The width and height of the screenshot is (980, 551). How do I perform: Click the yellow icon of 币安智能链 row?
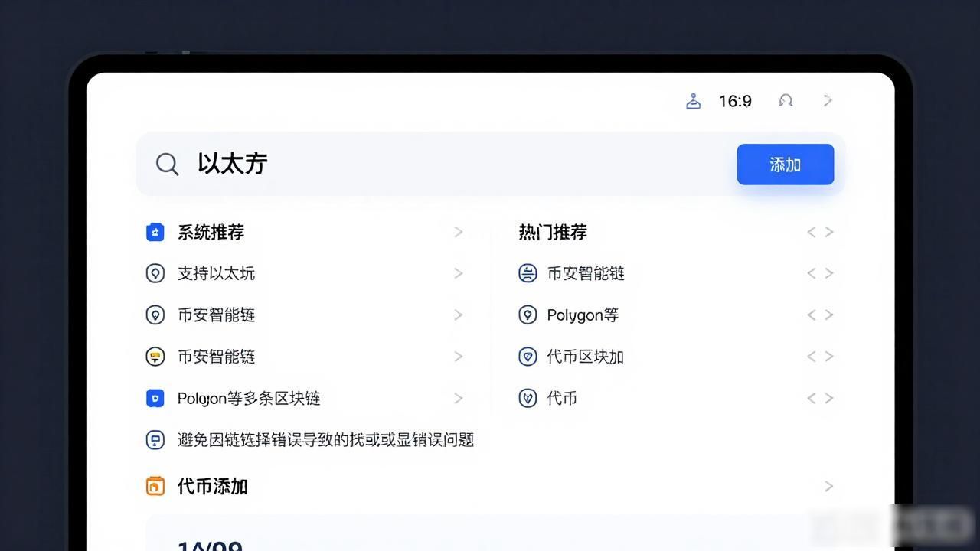tap(155, 357)
